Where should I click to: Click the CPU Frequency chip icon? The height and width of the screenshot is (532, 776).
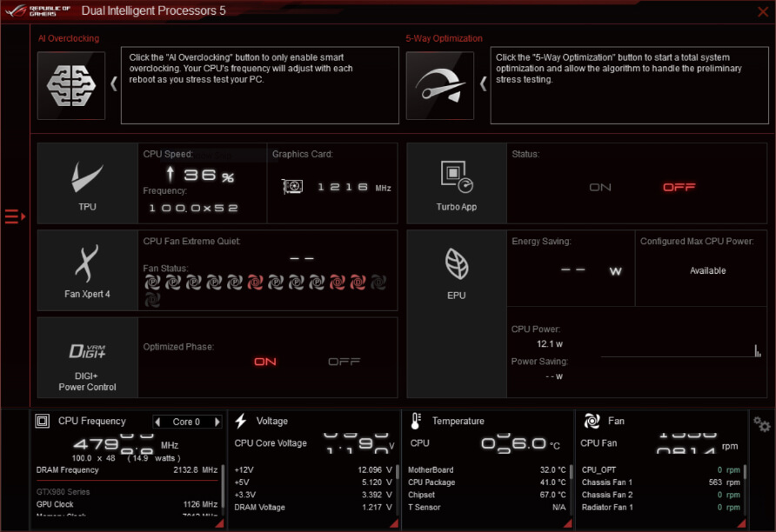pos(43,421)
